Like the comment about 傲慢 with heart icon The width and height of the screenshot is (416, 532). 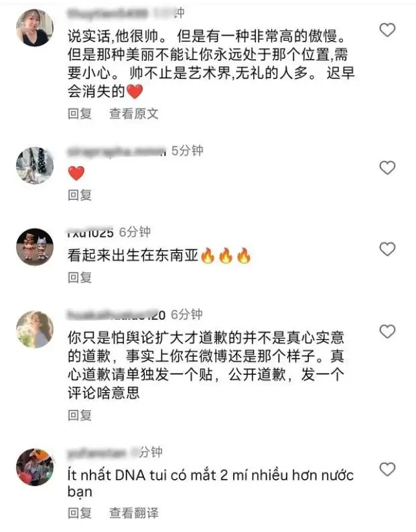387,30
